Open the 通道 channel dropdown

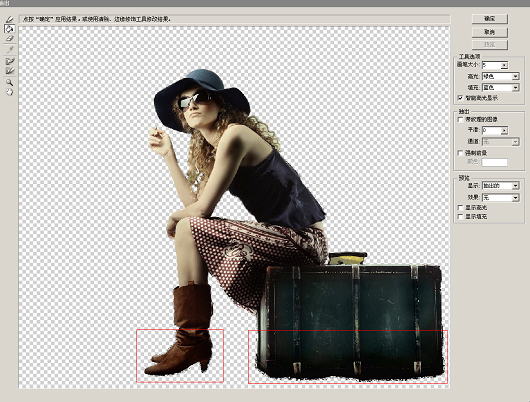(500, 142)
